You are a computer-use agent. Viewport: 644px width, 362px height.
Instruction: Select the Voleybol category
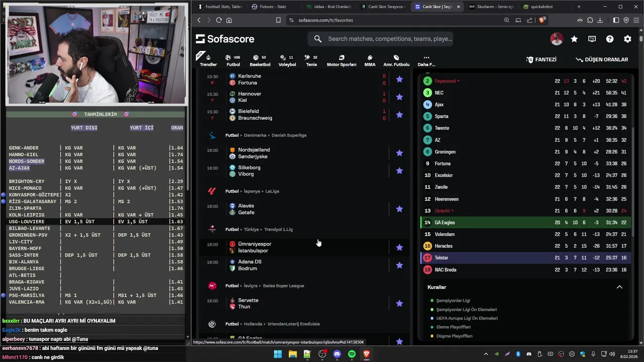click(x=287, y=60)
